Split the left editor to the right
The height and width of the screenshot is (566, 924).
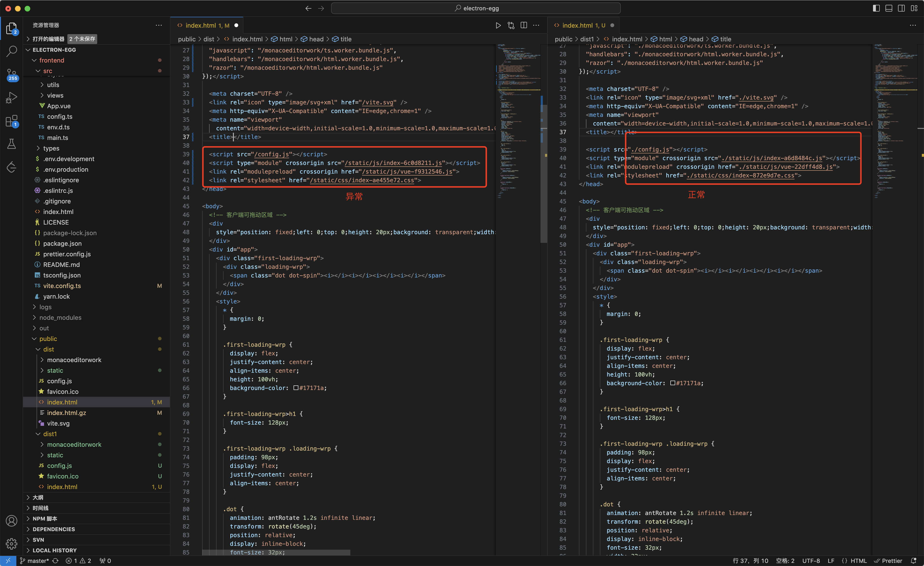524,25
